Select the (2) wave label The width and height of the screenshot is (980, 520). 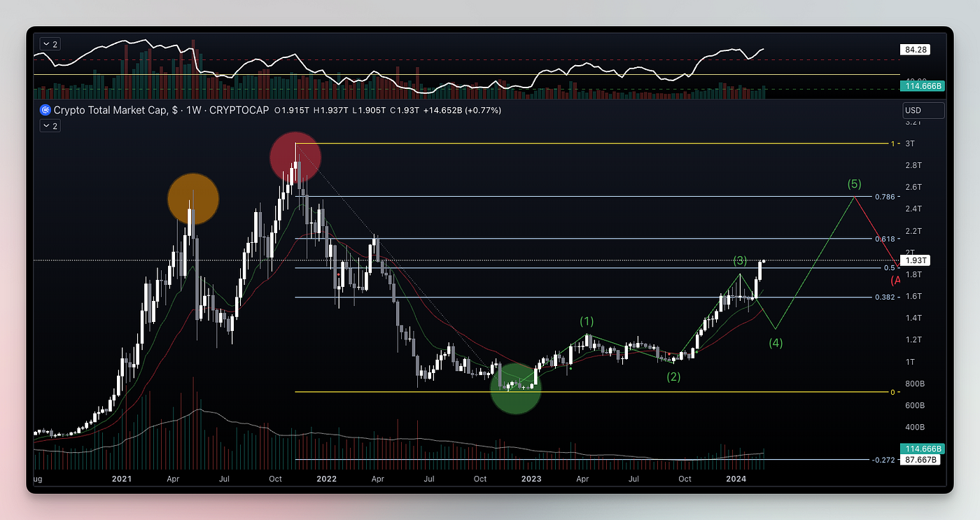[673, 377]
